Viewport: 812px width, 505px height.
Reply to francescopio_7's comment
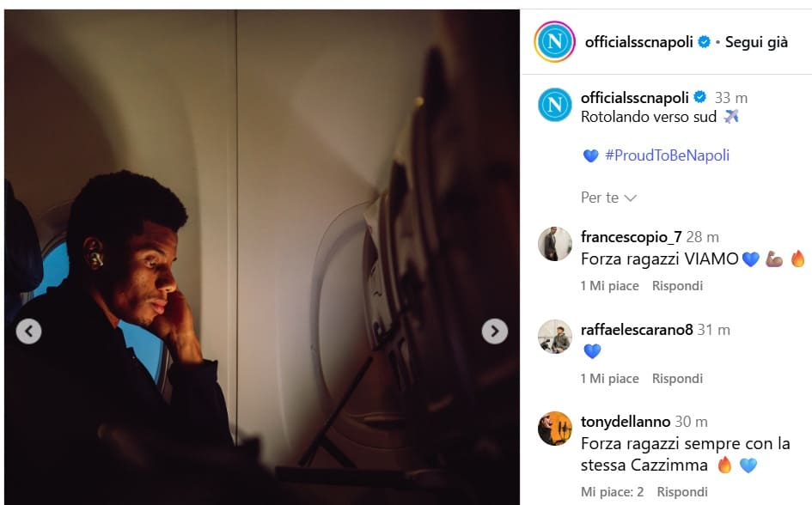click(x=677, y=285)
